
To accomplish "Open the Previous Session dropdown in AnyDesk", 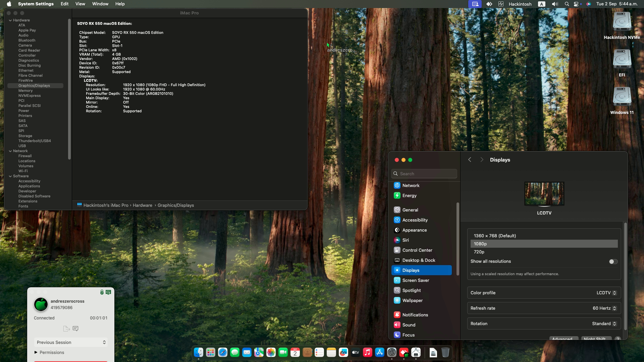I will pos(71,342).
